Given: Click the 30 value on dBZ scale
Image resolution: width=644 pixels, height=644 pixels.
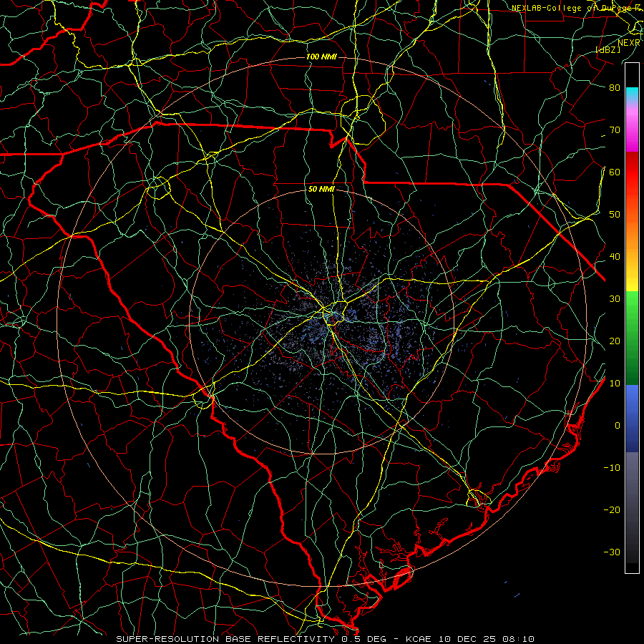Looking at the screenshot, I should pyautogui.click(x=615, y=299).
